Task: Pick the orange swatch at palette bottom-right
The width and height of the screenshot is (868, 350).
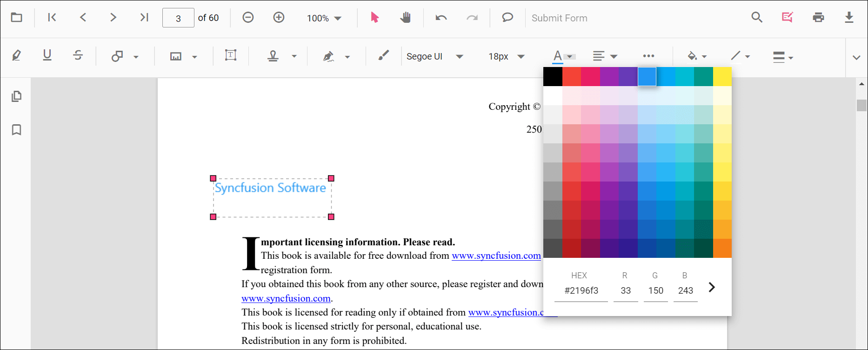Action: click(722, 248)
